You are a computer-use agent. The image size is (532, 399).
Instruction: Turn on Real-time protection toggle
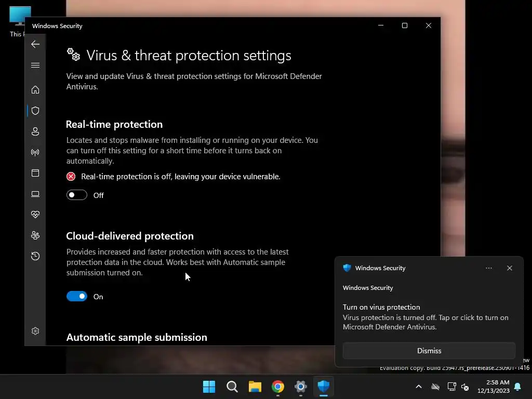(x=77, y=195)
